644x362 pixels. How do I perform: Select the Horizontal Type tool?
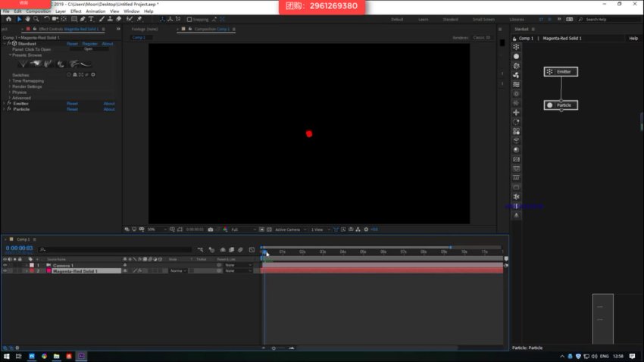[90, 19]
